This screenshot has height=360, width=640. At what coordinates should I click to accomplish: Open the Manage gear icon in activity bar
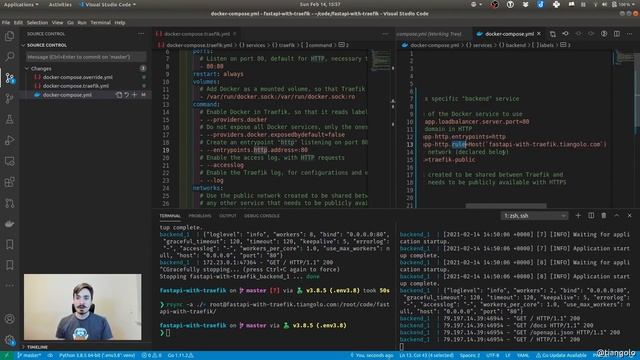(x=9, y=340)
